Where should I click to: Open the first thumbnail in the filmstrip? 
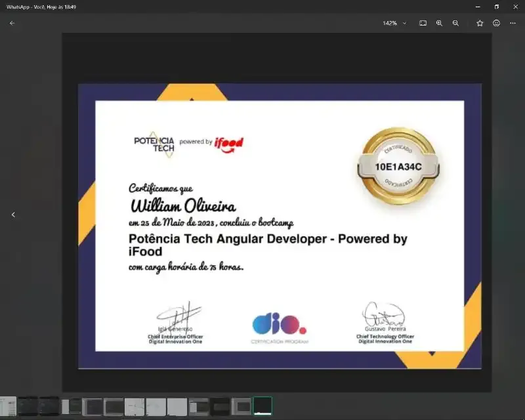tap(8, 406)
